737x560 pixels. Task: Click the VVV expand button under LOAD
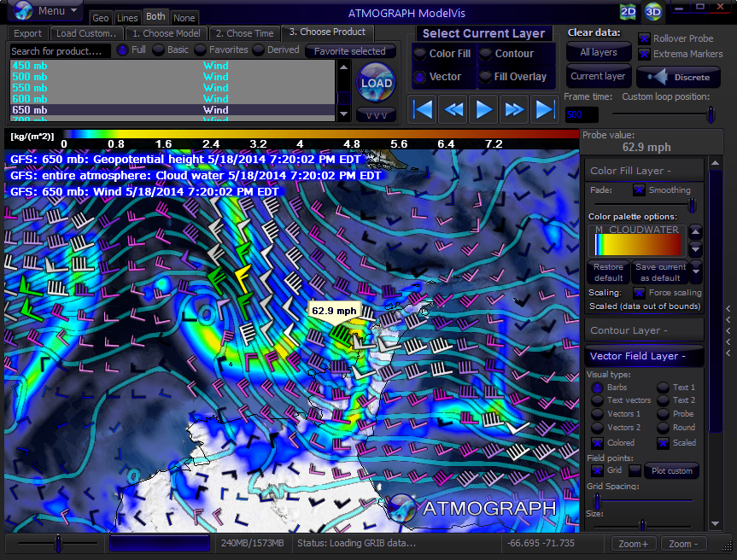376,114
